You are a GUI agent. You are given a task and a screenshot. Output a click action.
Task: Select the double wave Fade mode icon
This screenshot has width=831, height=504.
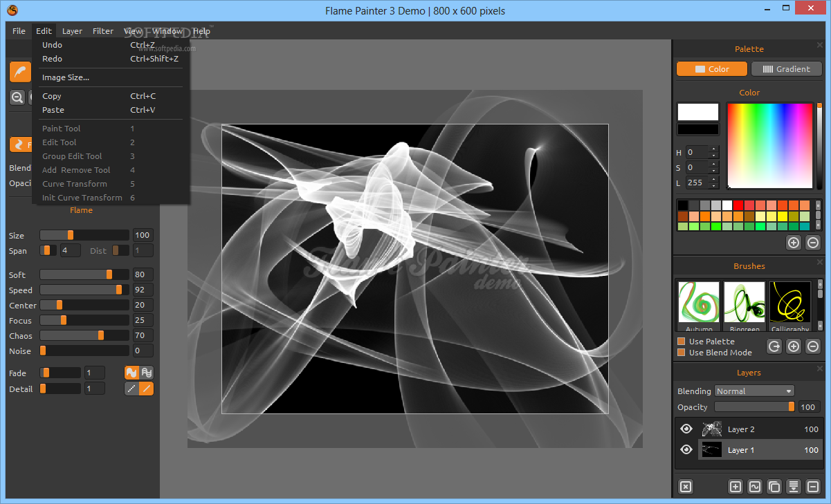point(147,373)
